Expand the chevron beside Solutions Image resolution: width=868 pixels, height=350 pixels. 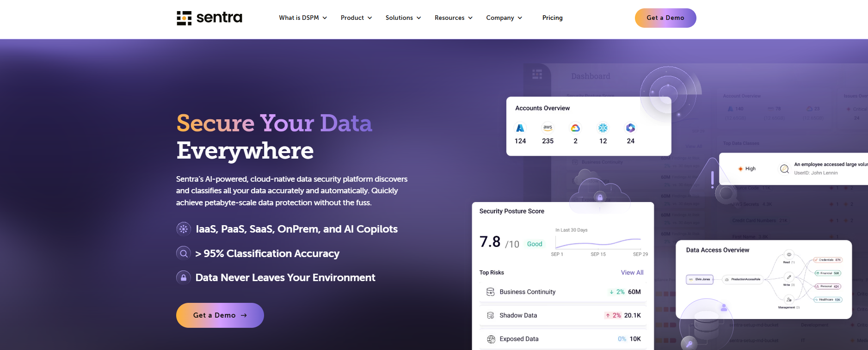coord(419,18)
